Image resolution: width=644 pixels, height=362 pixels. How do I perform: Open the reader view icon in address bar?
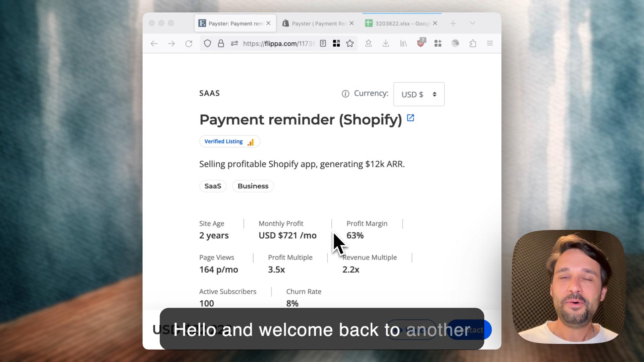pos(323,44)
